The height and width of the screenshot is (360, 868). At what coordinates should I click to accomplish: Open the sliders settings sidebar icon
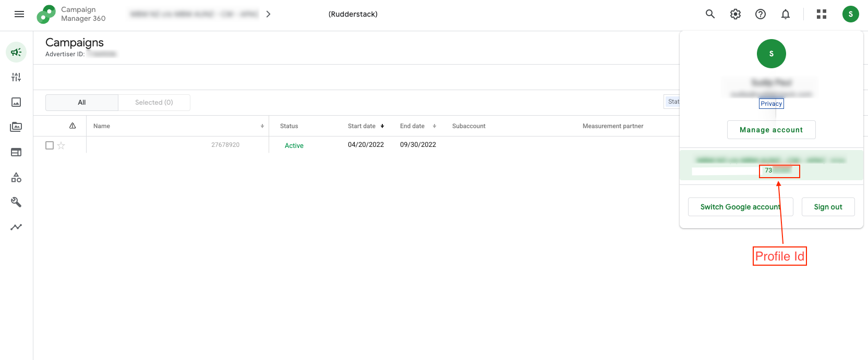tap(16, 77)
